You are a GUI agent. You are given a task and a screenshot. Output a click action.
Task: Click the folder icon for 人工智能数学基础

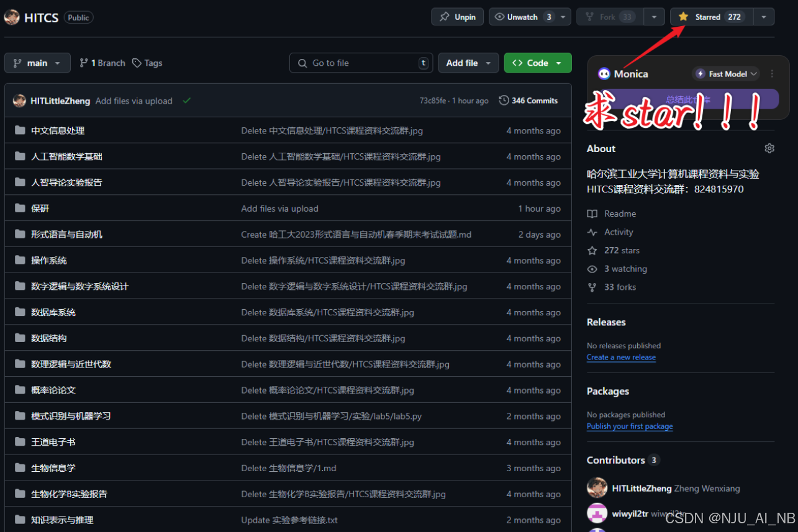pos(20,156)
